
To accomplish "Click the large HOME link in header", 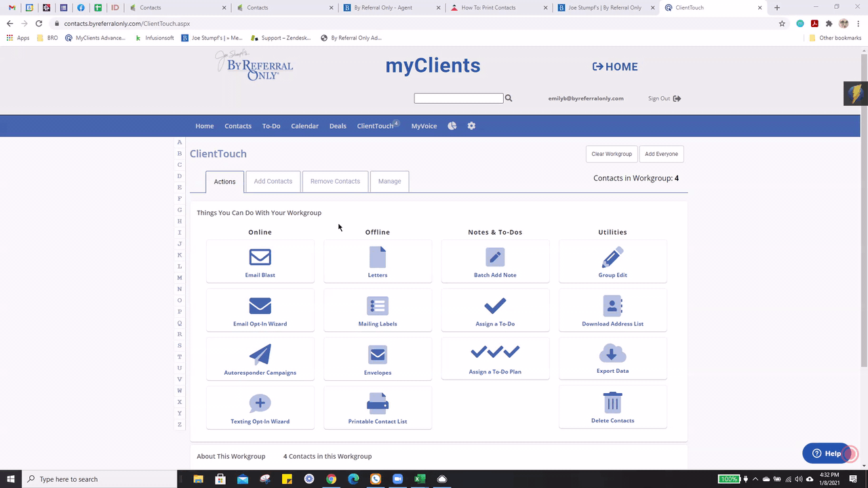I will coord(615,66).
